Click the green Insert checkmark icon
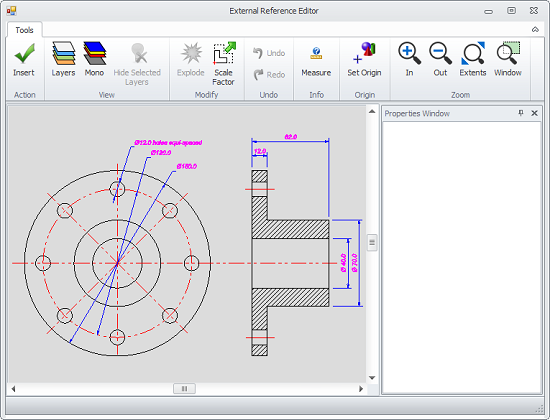This screenshot has width=550, height=420. click(24, 53)
